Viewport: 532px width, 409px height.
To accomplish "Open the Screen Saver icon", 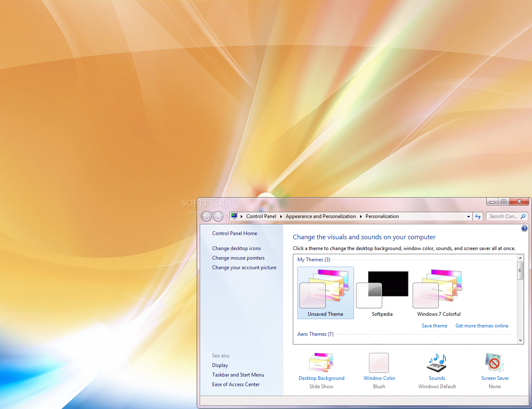I will coord(495,362).
